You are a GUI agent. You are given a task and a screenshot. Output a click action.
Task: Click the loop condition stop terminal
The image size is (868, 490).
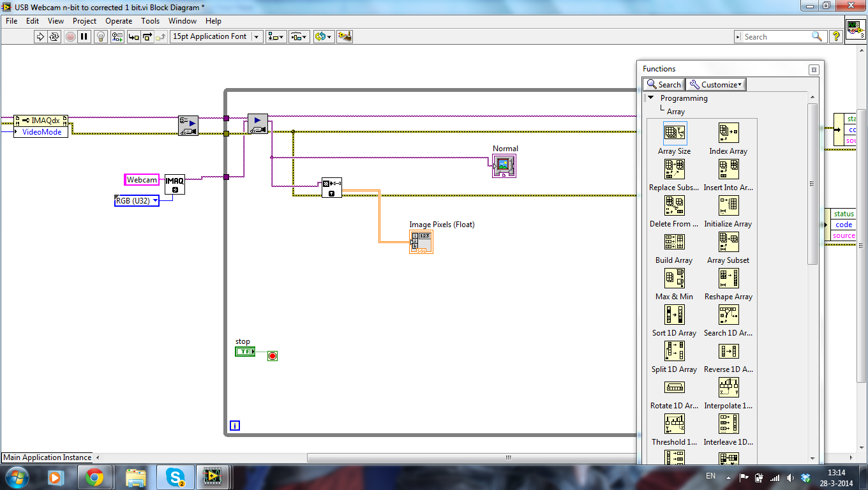coord(273,356)
